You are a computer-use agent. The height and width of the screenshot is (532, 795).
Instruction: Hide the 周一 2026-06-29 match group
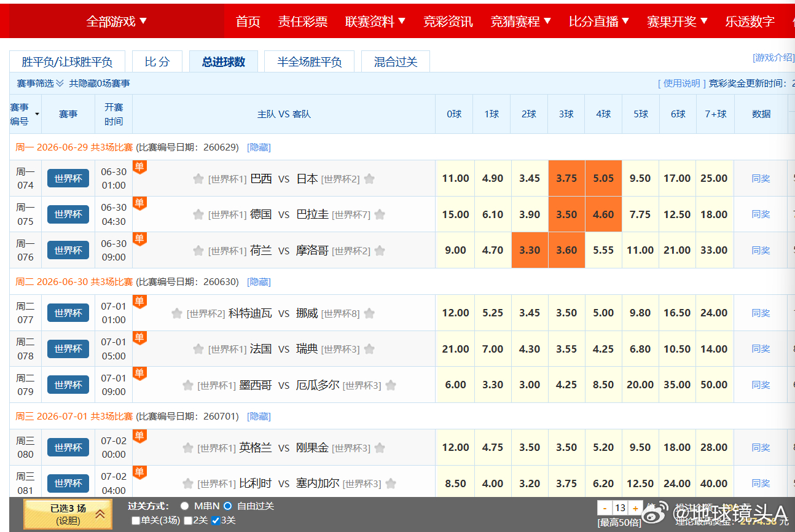click(x=259, y=147)
